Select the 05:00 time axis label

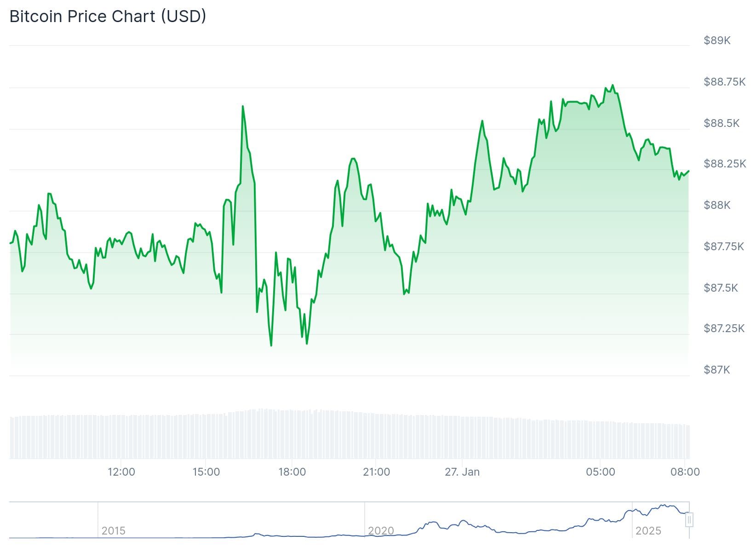tap(601, 471)
